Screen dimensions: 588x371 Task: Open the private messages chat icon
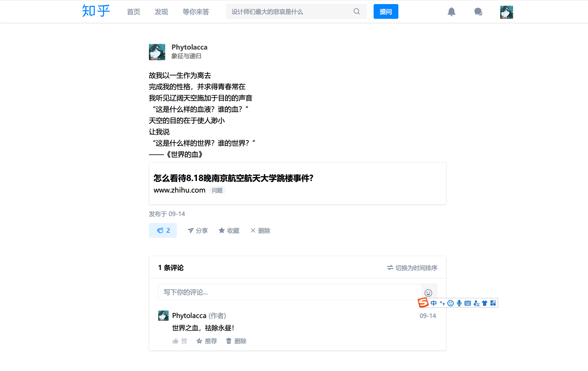point(478,12)
